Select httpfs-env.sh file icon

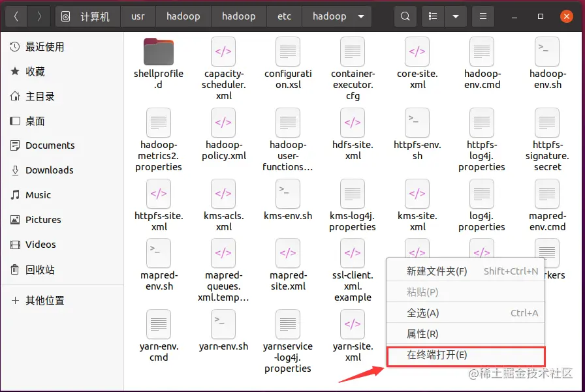coord(417,123)
